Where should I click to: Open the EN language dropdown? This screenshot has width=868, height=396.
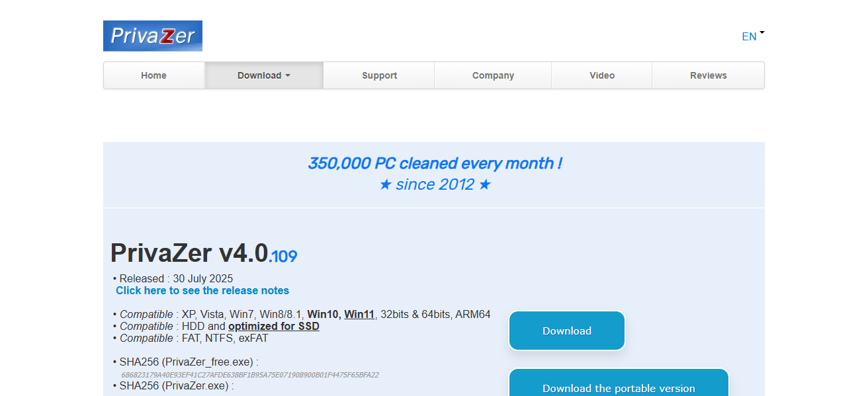tap(753, 36)
